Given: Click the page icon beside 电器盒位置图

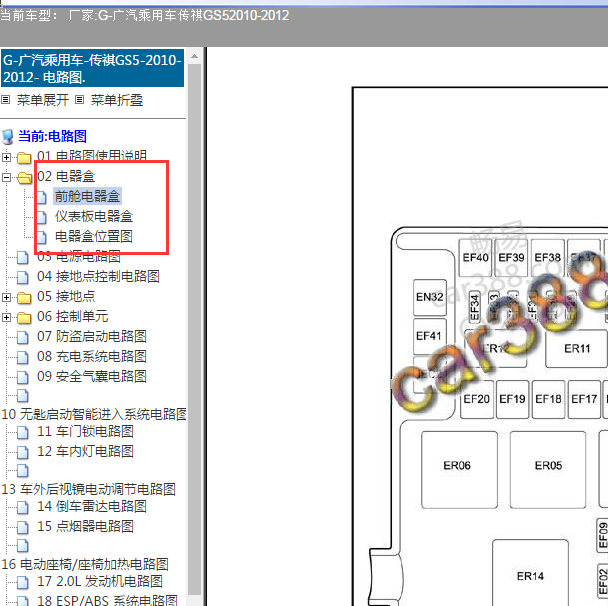Looking at the screenshot, I should pos(41,237).
